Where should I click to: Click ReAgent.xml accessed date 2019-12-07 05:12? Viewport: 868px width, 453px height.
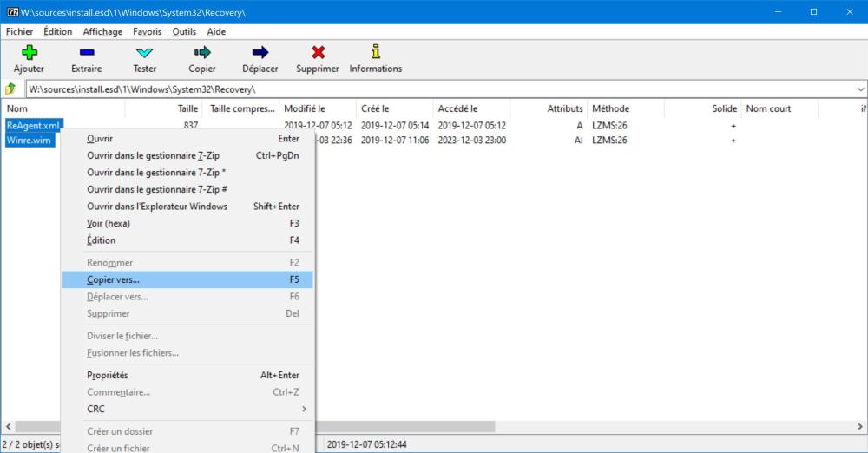471,125
